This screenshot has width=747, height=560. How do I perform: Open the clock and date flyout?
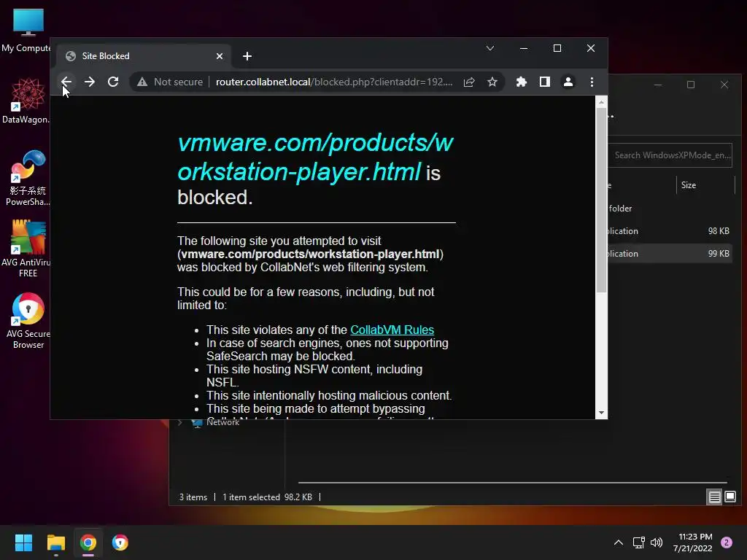click(x=693, y=542)
